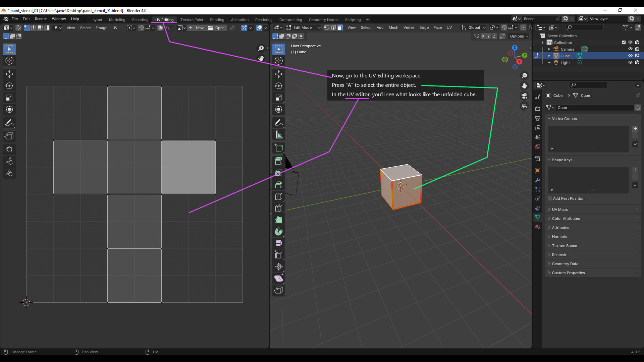Screen dimensions: 644x362
Task: Select the Scale tool in UV editor
Action: 9,98
